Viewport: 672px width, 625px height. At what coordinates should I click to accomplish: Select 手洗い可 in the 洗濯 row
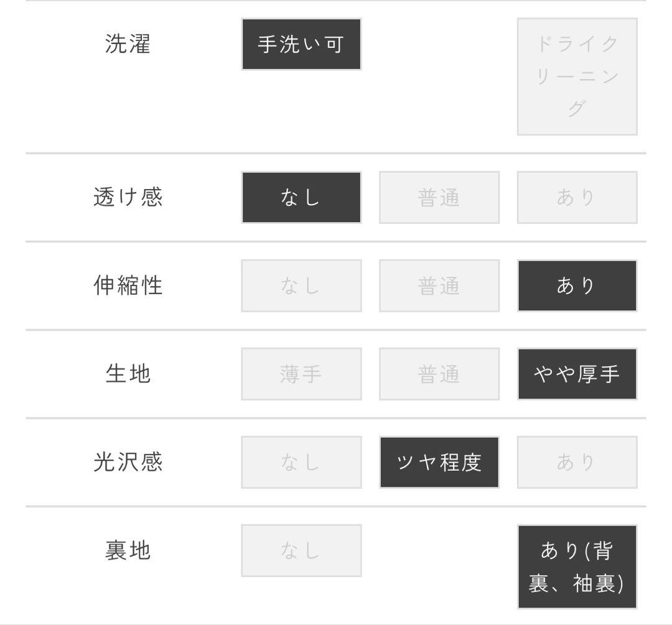(301, 44)
